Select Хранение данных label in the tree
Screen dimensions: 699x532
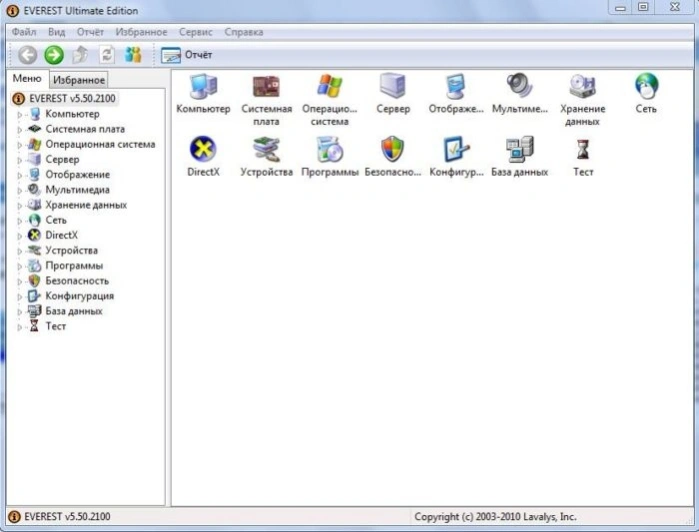click(86, 205)
